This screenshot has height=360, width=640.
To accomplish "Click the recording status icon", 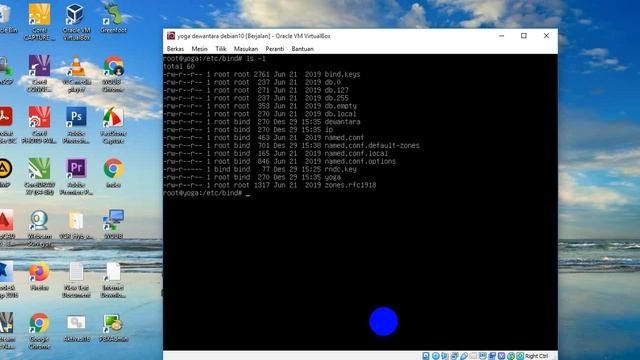I will (492, 356).
